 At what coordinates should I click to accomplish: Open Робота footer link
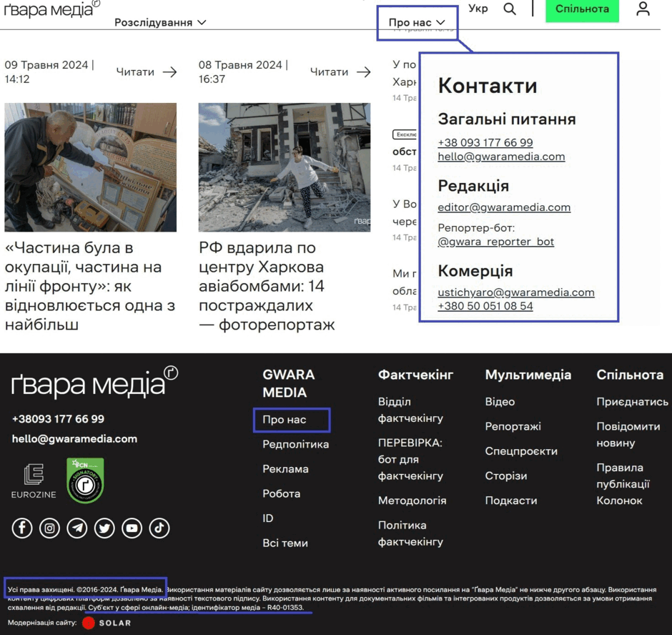point(281,493)
